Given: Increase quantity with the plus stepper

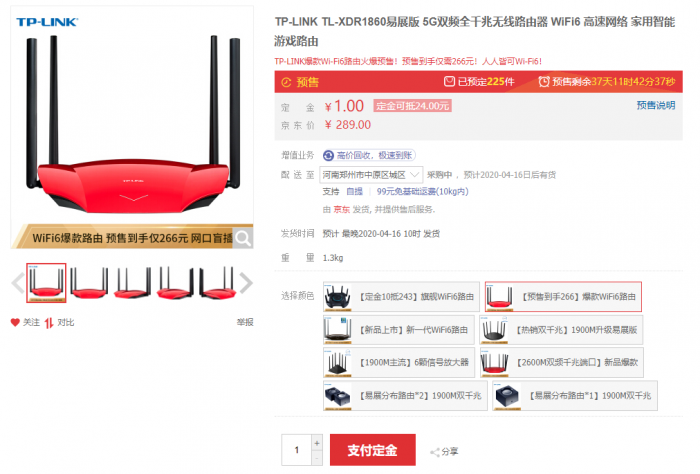Looking at the screenshot, I should click(317, 443).
